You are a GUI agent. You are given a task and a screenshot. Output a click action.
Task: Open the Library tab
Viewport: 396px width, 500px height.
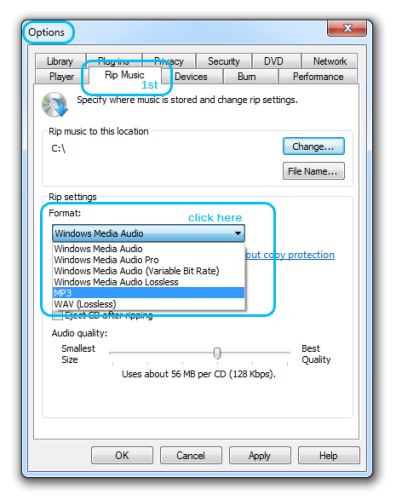(60, 61)
